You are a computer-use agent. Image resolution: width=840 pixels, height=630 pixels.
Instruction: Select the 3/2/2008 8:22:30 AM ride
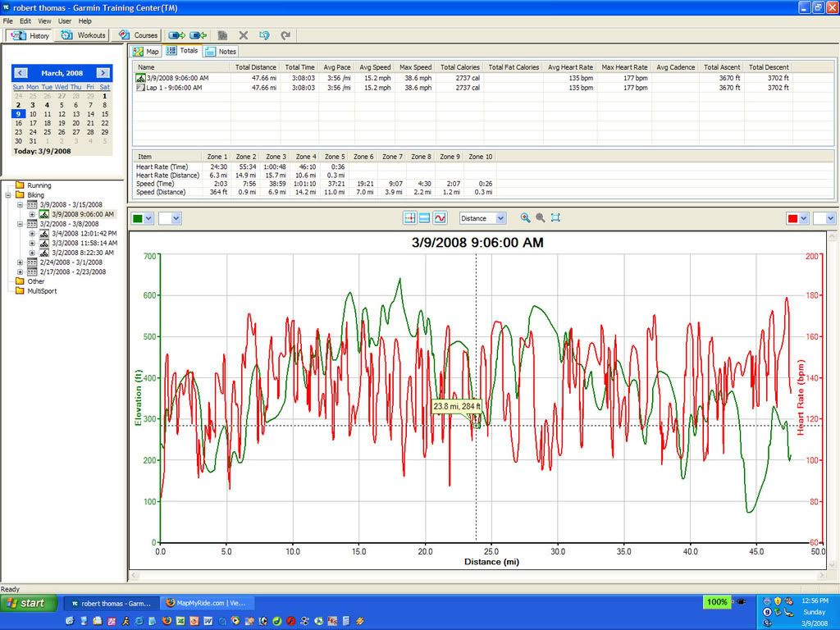[83, 253]
